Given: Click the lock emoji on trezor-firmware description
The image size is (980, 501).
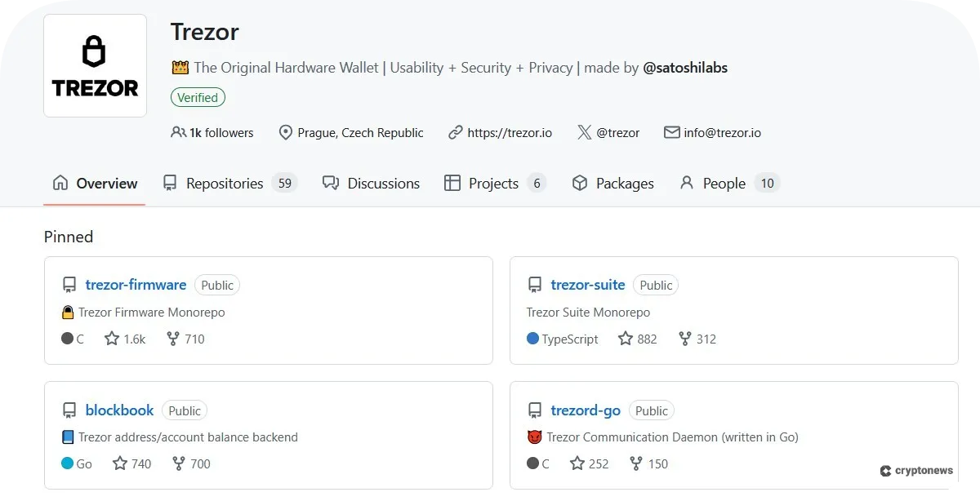Looking at the screenshot, I should click(69, 312).
